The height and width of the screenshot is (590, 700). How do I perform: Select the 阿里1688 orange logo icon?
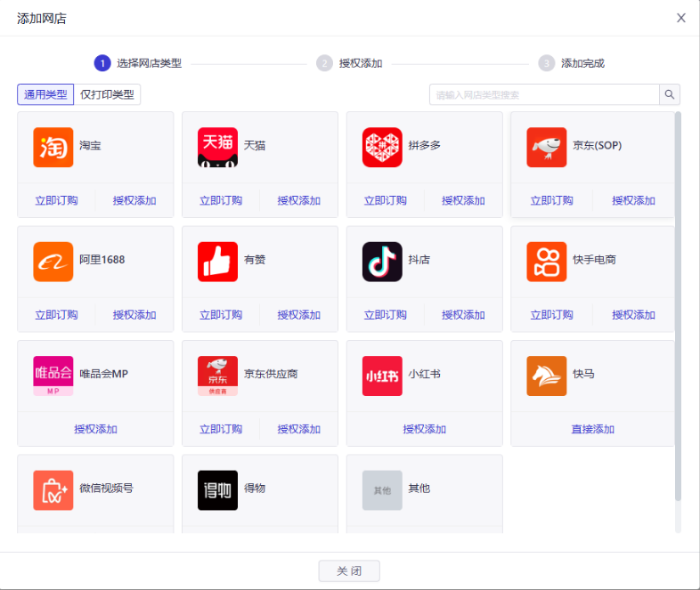tap(53, 262)
